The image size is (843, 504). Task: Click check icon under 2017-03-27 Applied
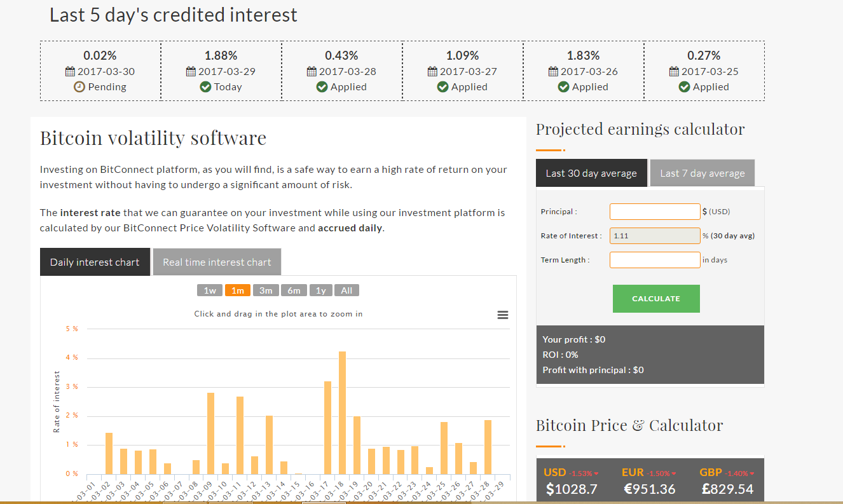[x=442, y=86]
